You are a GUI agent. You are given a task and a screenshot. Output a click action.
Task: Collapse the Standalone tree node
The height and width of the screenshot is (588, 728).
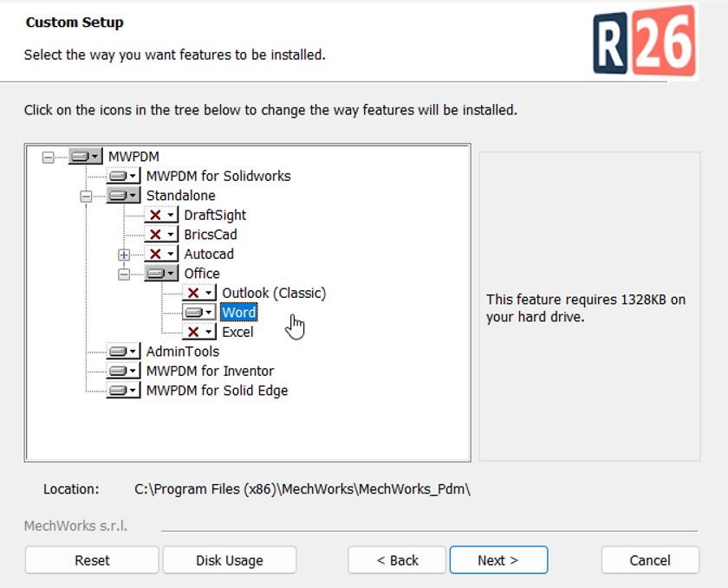[x=86, y=197]
